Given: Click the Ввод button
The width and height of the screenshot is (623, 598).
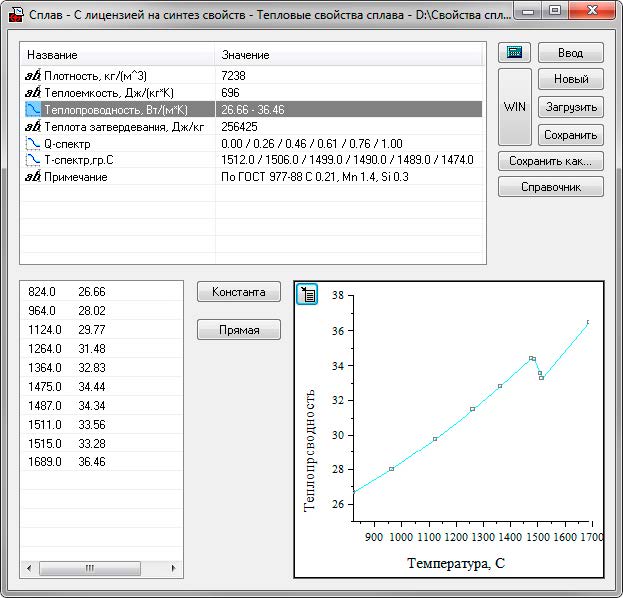Looking at the screenshot, I should click(570, 53).
